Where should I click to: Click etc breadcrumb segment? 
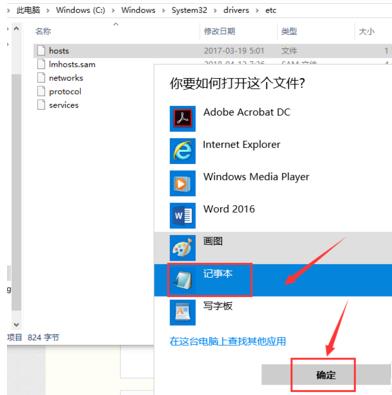point(271,10)
